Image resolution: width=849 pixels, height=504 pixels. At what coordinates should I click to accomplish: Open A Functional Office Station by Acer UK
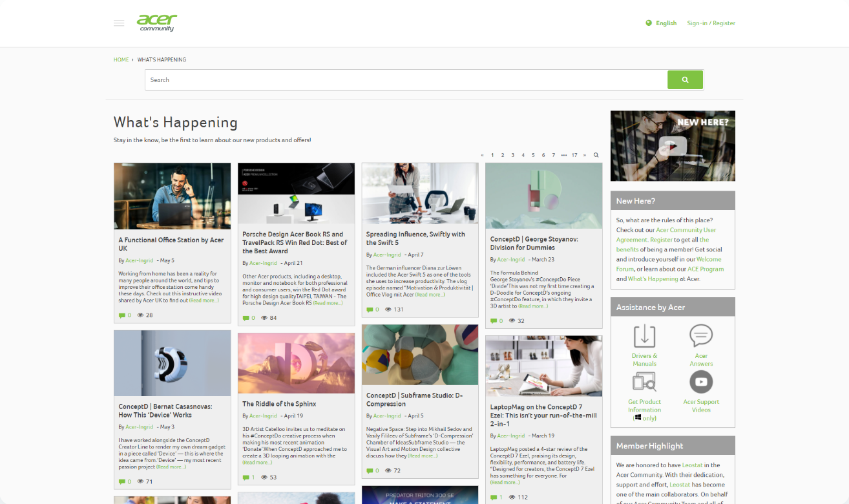(171, 244)
